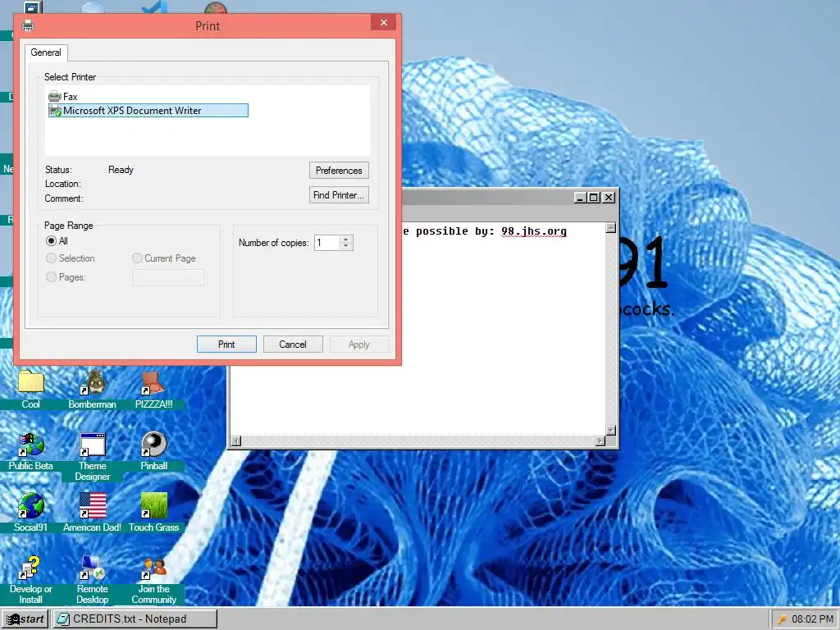Open the start menu

point(25,619)
